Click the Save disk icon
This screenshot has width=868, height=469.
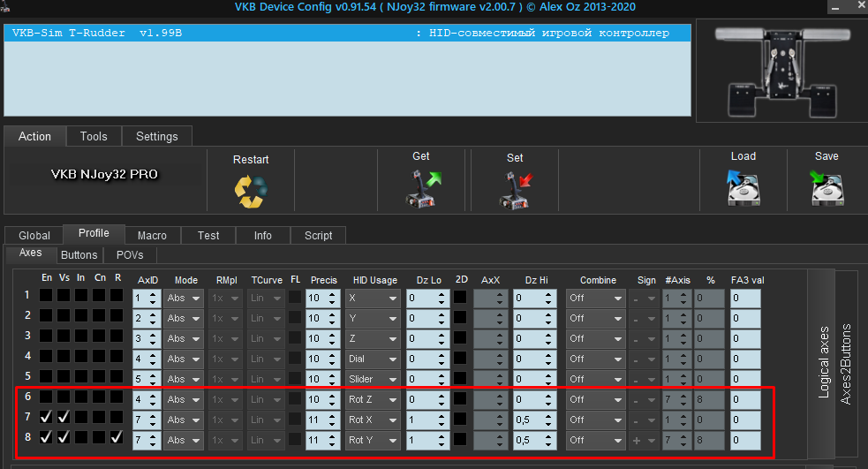826,188
